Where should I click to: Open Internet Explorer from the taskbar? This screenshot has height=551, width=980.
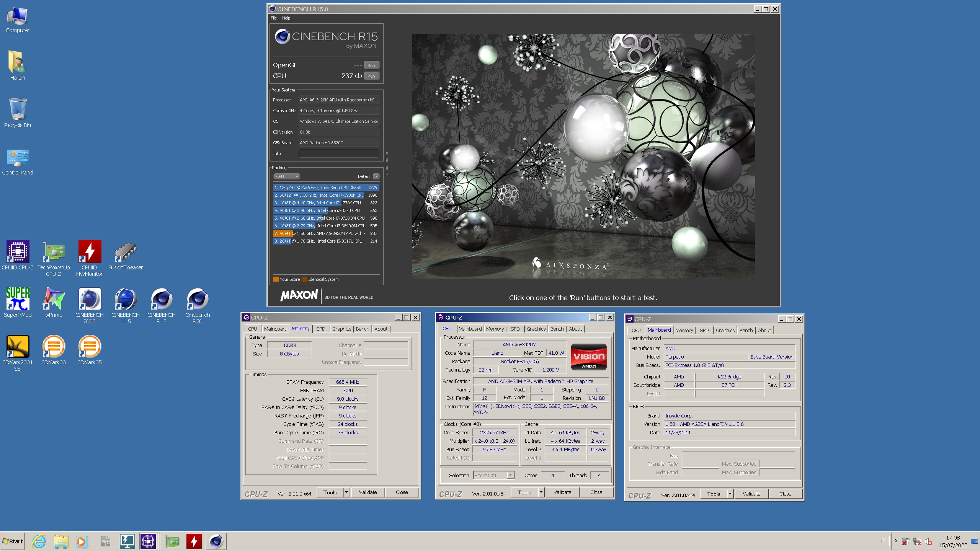[39, 541]
